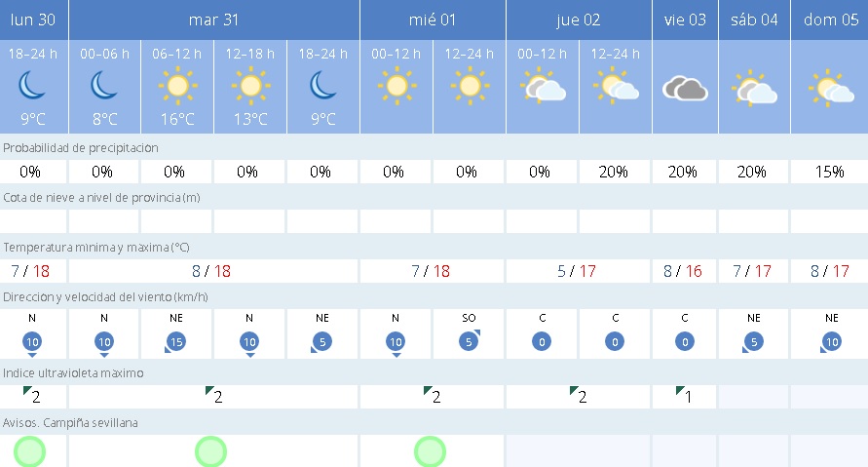Click the green warning circle under mié 01

(431, 452)
